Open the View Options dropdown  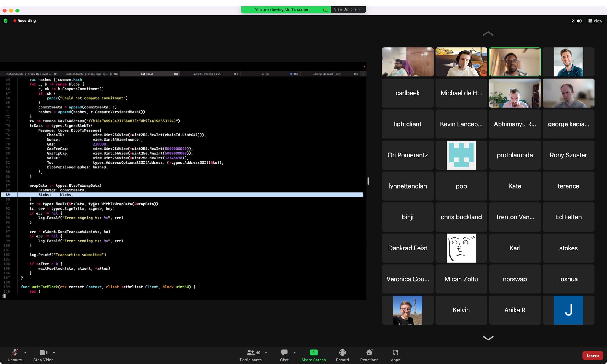coord(347,9)
